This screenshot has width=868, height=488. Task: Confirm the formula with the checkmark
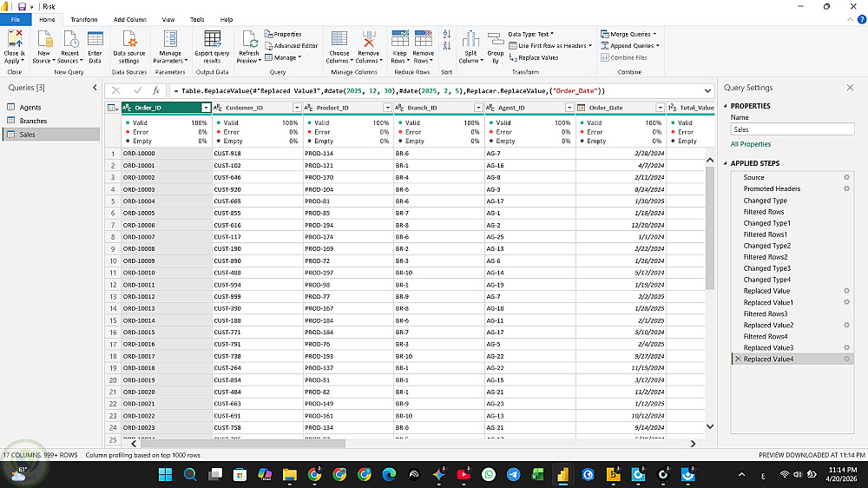coord(137,90)
